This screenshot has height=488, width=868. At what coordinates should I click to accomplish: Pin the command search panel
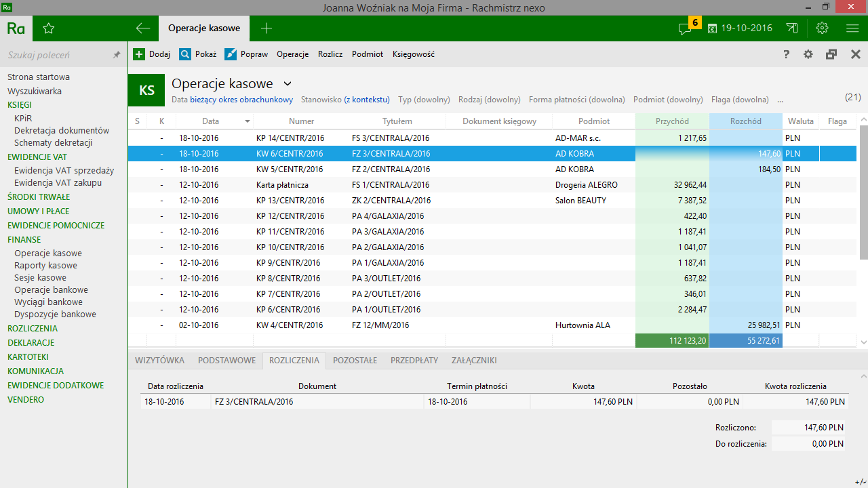(117, 55)
